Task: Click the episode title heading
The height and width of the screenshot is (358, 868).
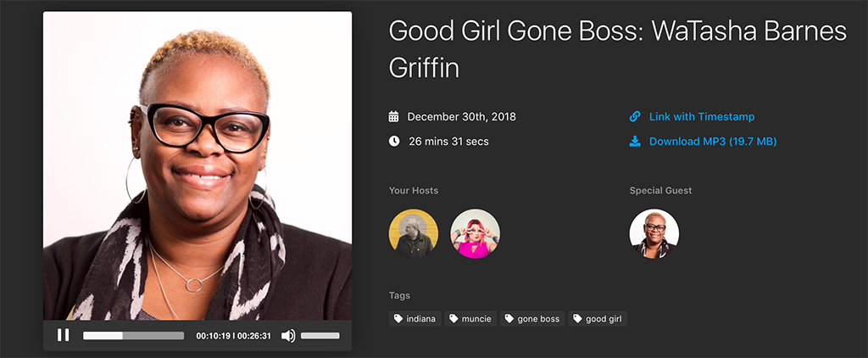Action: point(618,50)
